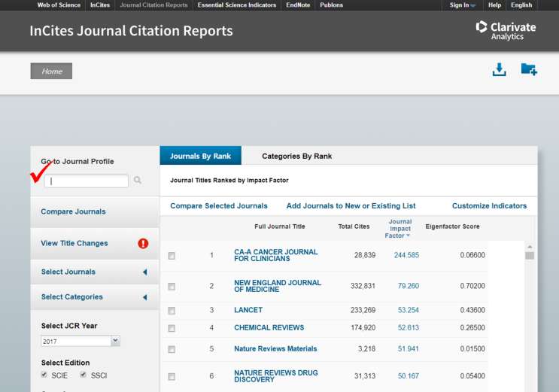Open Web of Science in top bar
The width and height of the screenshot is (559, 392).
[59, 5]
